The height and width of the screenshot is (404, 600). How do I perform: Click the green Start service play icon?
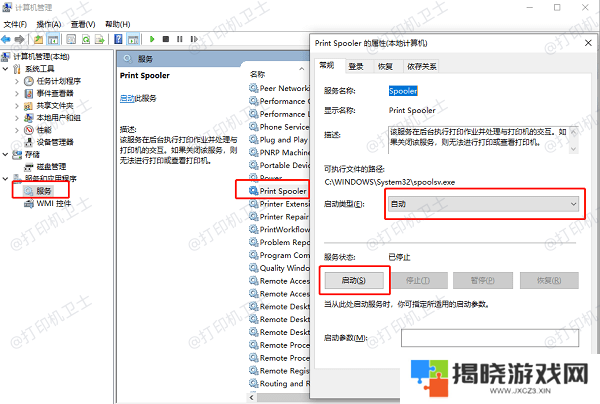coord(152,39)
